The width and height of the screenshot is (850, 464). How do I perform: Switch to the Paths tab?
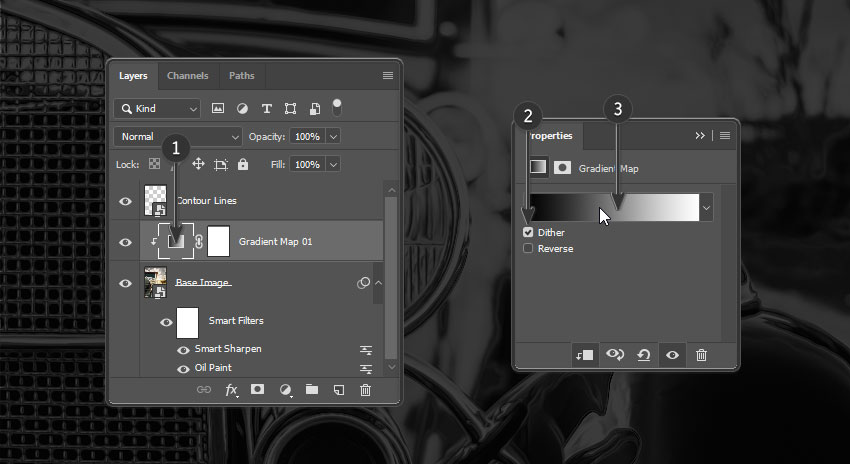pos(241,76)
